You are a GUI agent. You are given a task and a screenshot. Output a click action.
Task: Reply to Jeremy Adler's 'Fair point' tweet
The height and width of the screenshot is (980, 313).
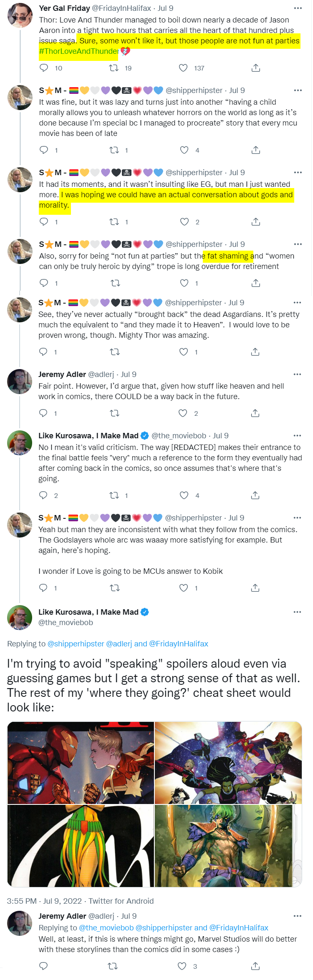click(43, 413)
